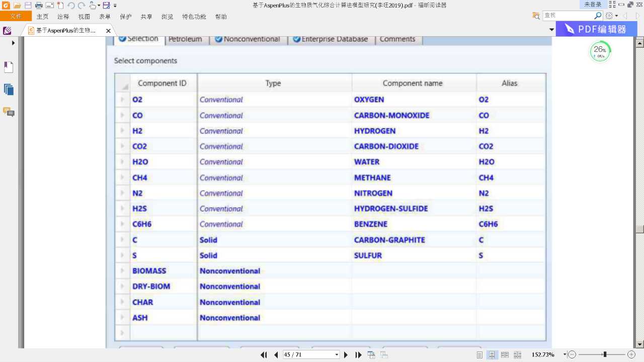This screenshot has height=362, width=644.
Task: Expand the row arrow for ASH
Action: pyautogui.click(x=122, y=318)
